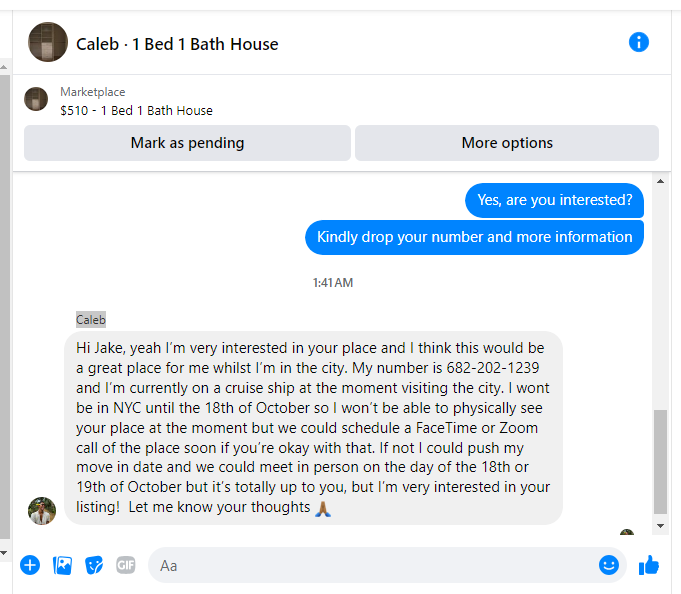Open the $510 - 1 Bed 1 Bath House listing
Screen dimensions: 681x594
[x=136, y=111]
